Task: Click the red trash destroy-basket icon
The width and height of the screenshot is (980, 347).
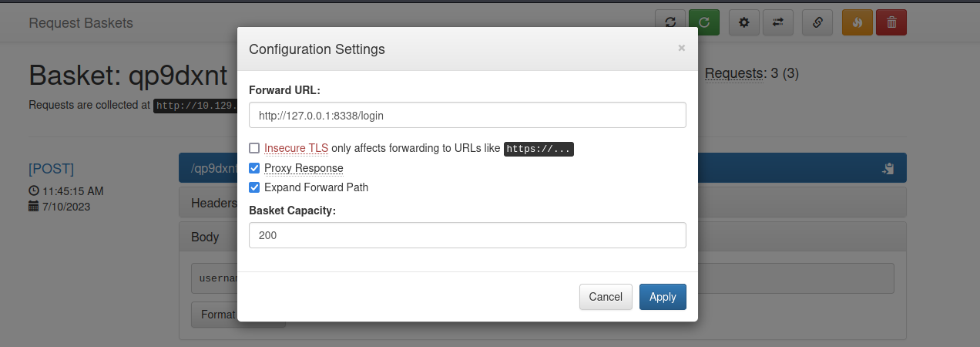Action: pos(891,22)
